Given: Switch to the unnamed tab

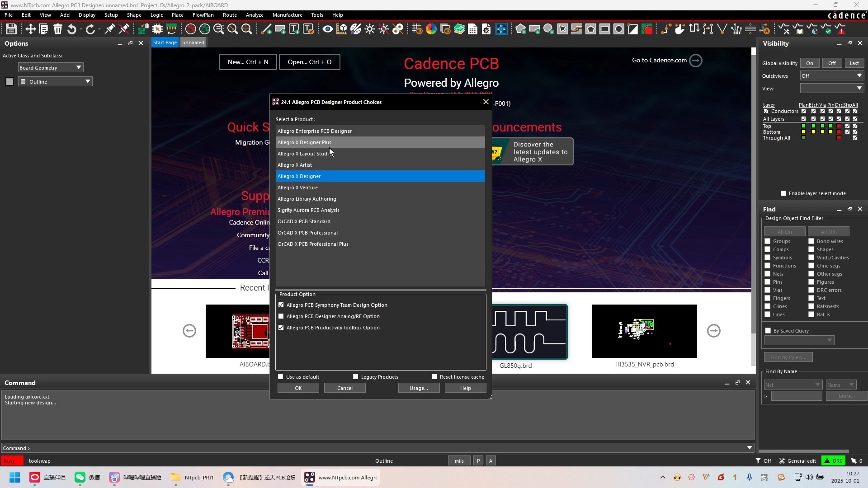Looking at the screenshot, I should point(193,42).
